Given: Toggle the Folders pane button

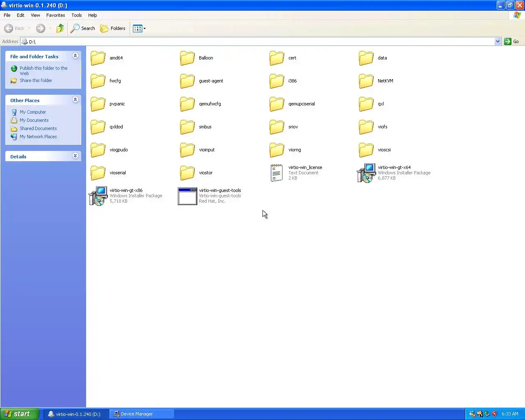Looking at the screenshot, I should pyautogui.click(x=113, y=28).
